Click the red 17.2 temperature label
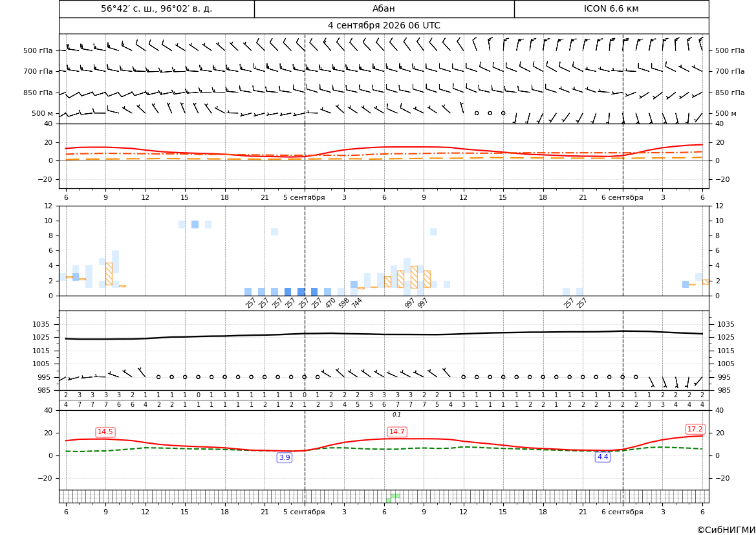Screen dimensions: 756x535 pyautogui.click(x=695, y=430)
